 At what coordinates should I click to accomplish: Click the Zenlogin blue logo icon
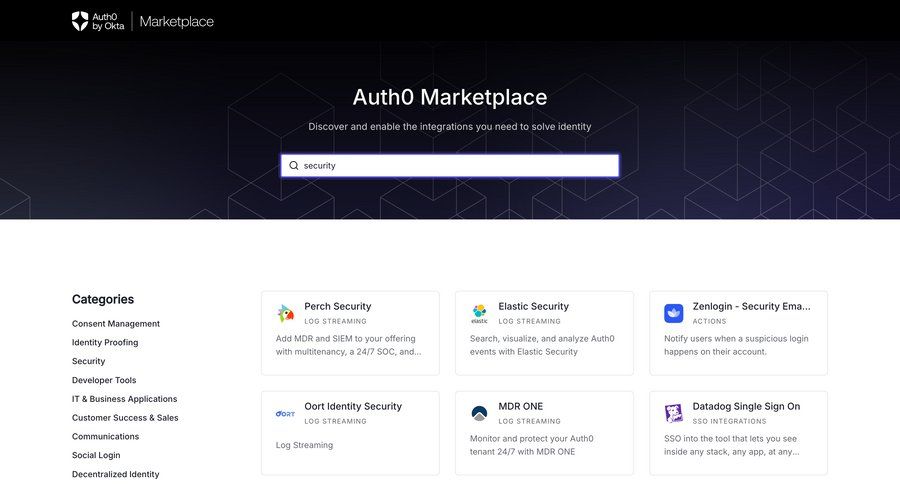tap(673, 313)
